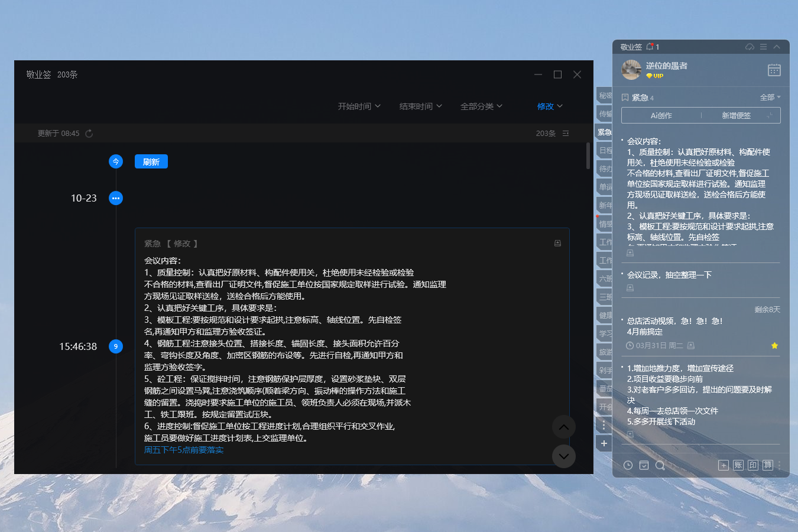Collapse the sidebar panel with the up chevron

tap(777, 47)
